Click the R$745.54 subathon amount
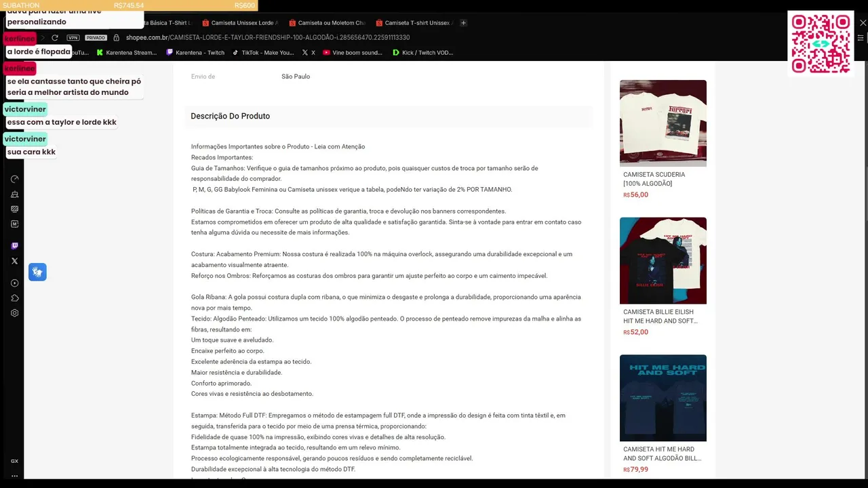Image resolution: width=868 pixels, height=488 pixels. [129, 5]
